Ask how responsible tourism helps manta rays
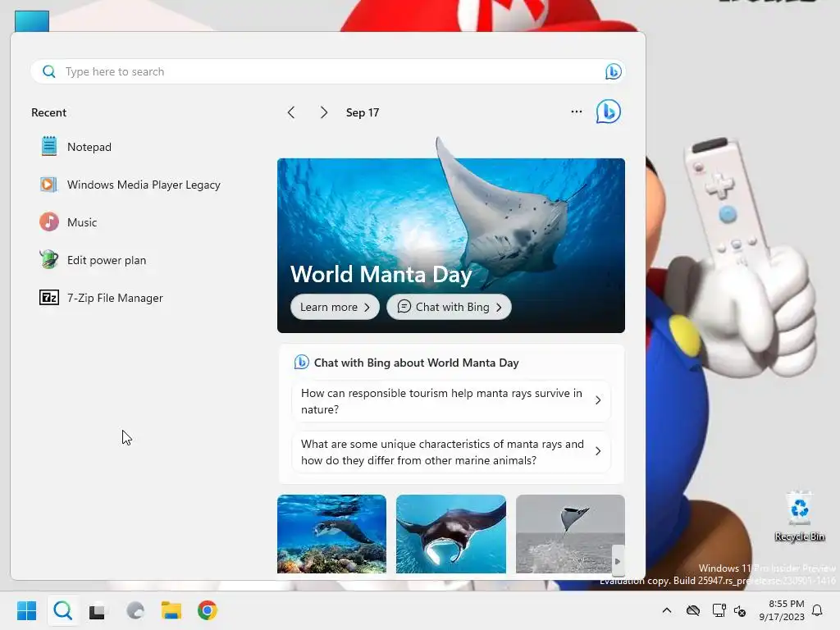 click(451, 400)
